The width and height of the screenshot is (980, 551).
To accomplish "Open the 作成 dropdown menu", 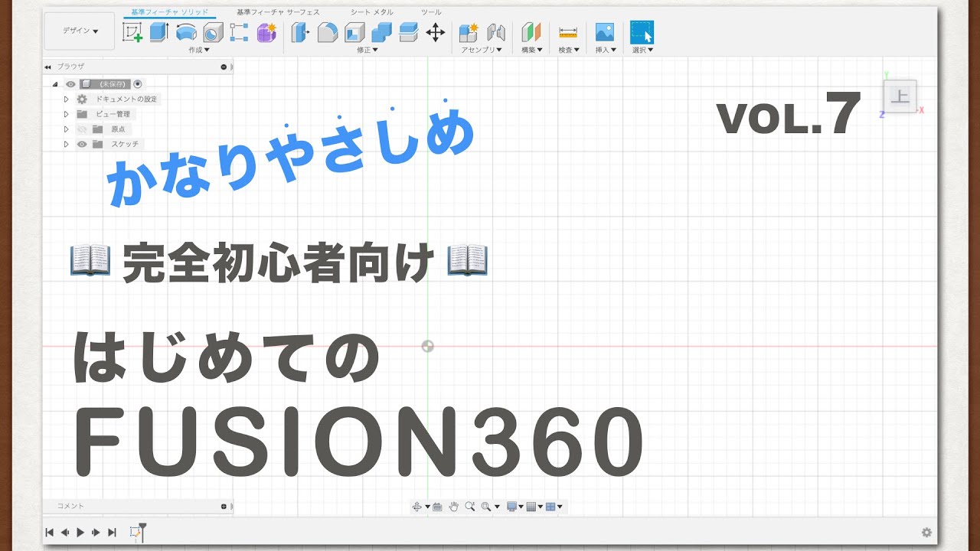I will point(199,50).
